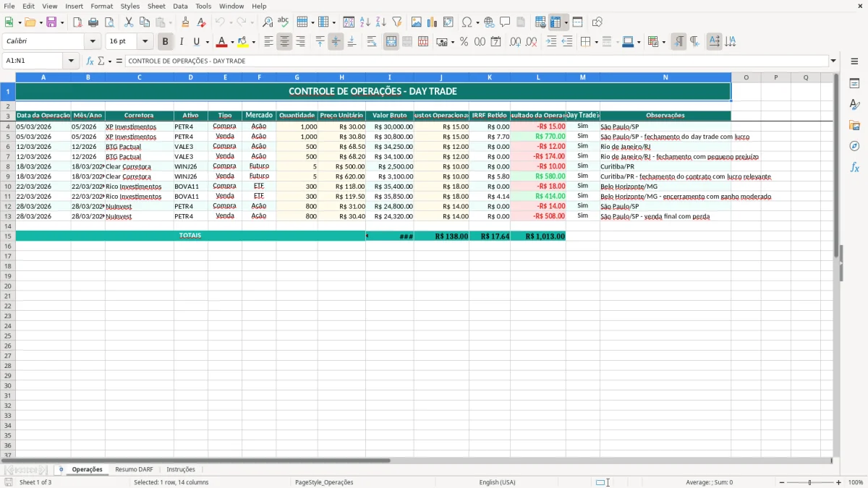Center the text horizontally
Image resolution: width=868 pixels, height=488 pixels.
pyautogui.click(x=284, y=42)
